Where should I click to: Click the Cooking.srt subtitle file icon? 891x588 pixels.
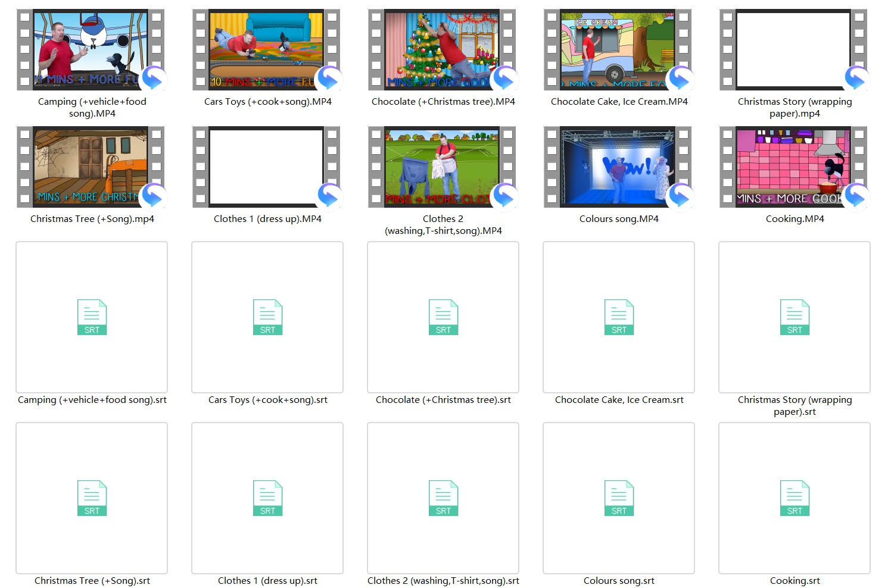pyautogui.click(x=795, y=498)
